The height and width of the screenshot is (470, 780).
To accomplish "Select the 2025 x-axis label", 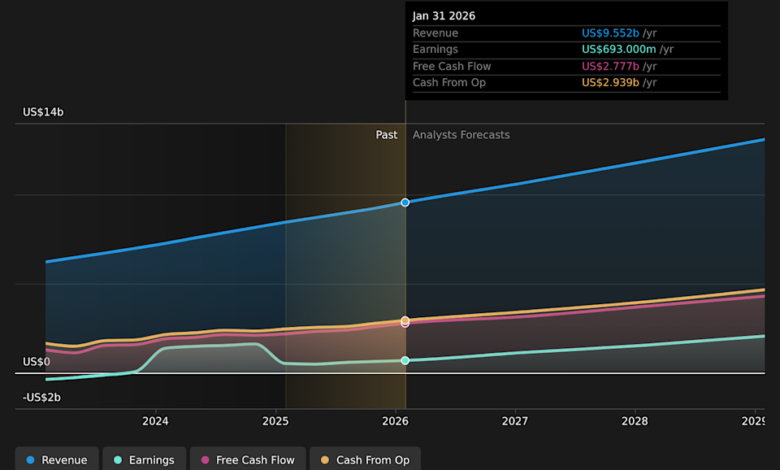I will [x=275, y=422].
